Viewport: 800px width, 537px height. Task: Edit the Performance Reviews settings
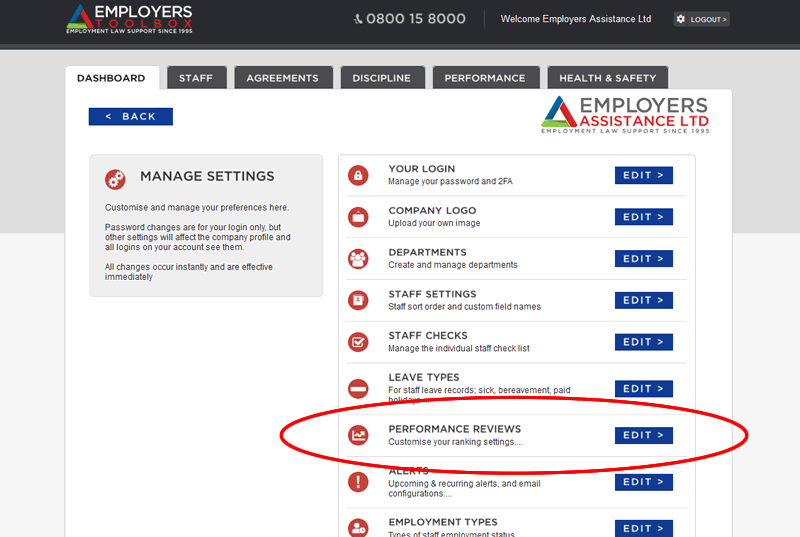643,435
